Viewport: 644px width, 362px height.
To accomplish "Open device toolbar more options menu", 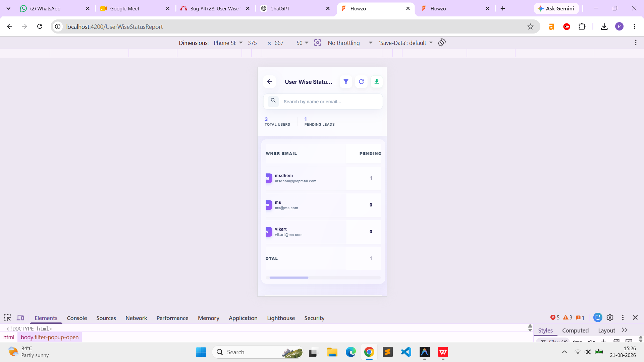I will click(x=636, y=43).
